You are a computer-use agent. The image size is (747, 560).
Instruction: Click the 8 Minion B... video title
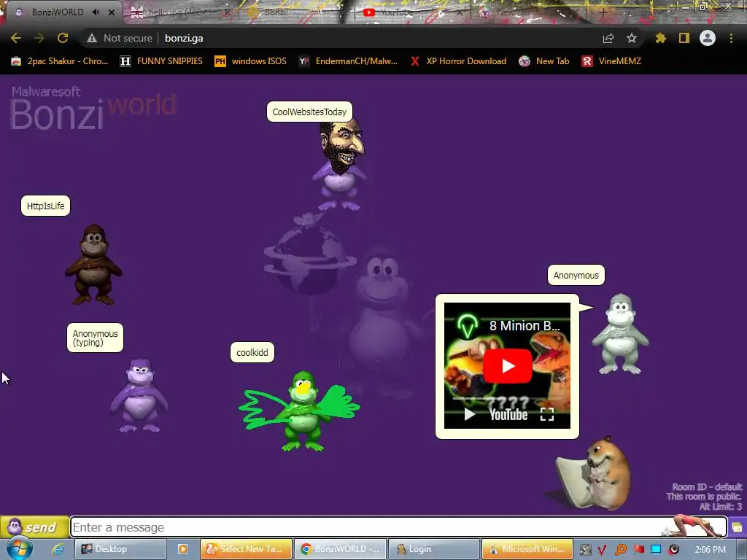pos(525,326)
